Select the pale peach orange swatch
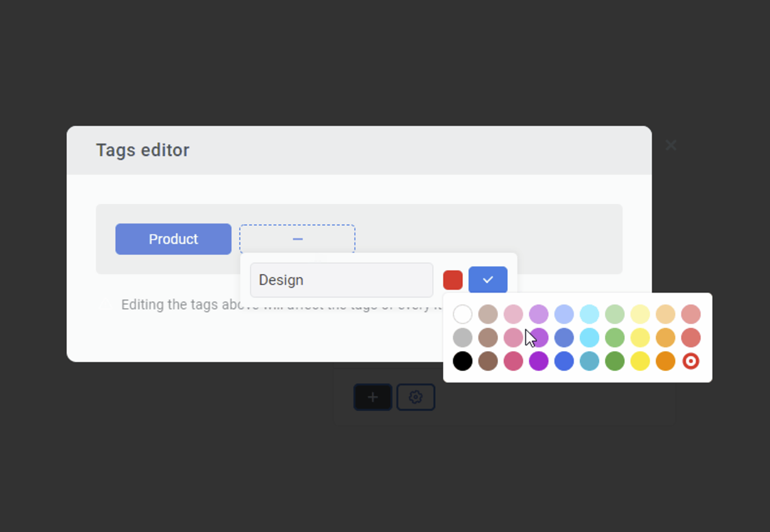Viewport: 770px width, 532px height. point(666,314)
